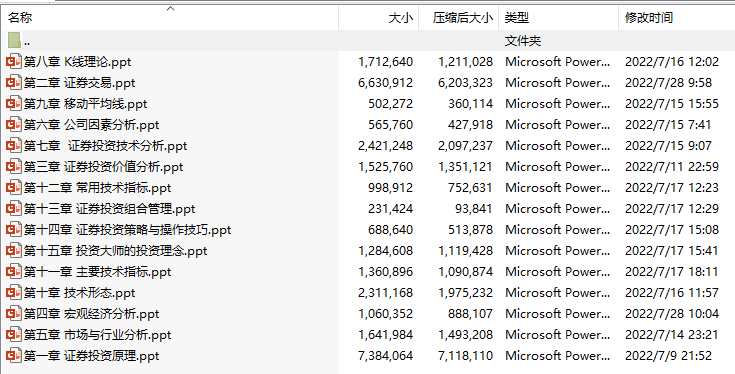The height and width of the screenshot is (374, 735).
Task: Click compressed size 2,097,237
Action: pos(465,146)
